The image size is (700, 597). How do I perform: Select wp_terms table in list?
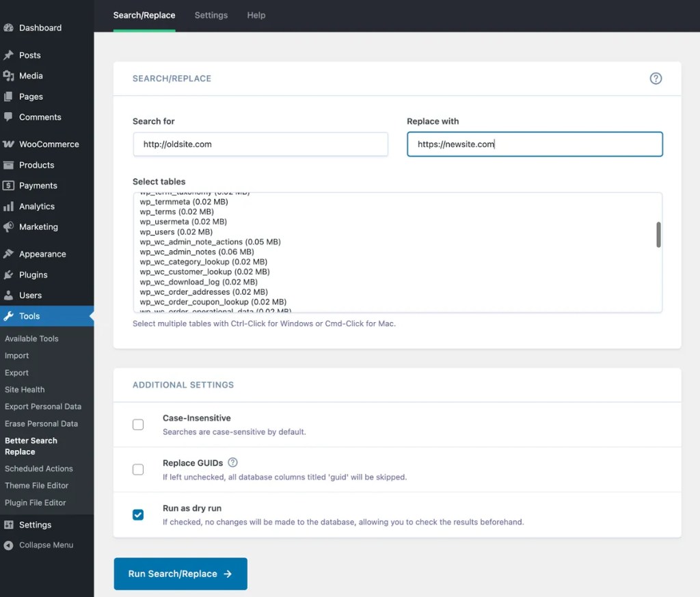click(x=177, y=212)
